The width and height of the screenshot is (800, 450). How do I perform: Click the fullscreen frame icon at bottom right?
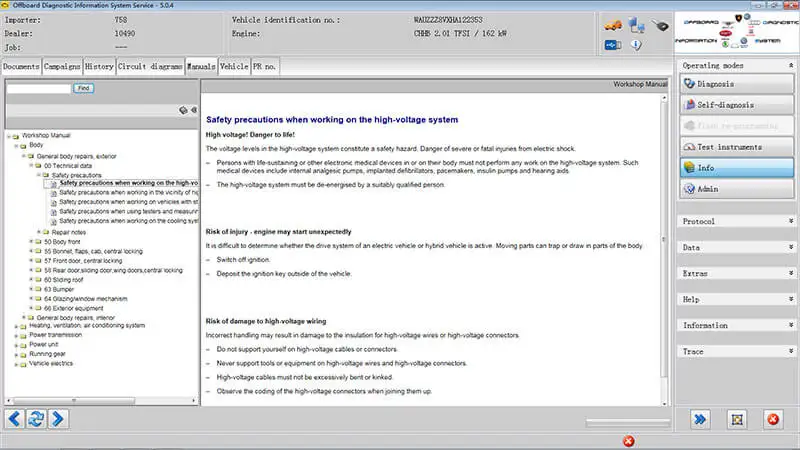click(x=737, y=419)
